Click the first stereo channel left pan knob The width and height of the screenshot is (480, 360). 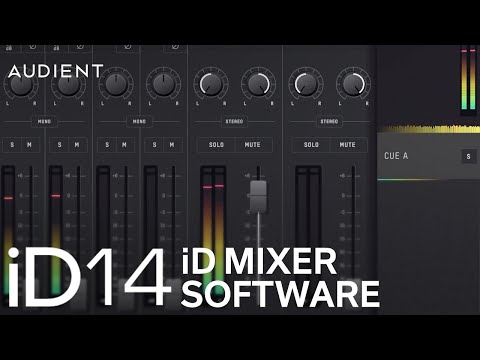click(x=211, y=84)
